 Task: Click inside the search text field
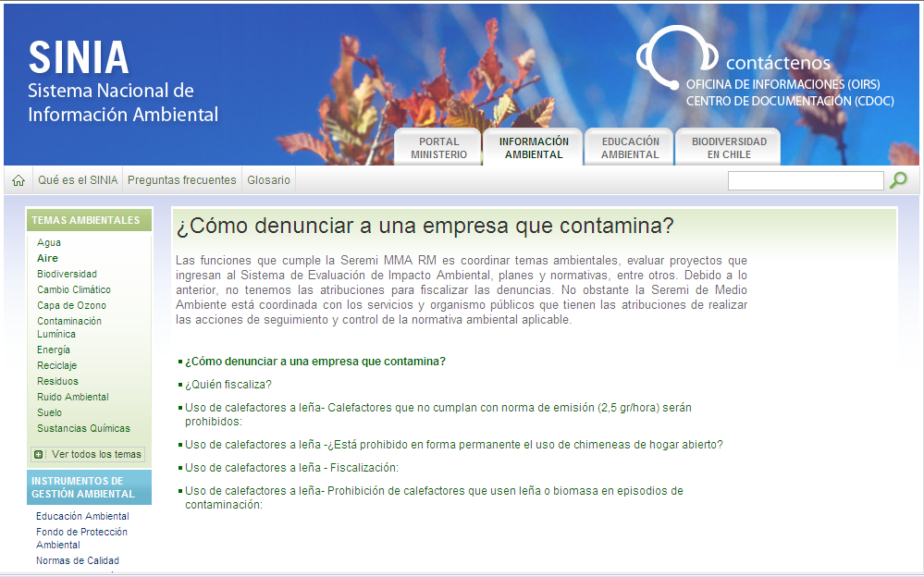coord(805,180)
